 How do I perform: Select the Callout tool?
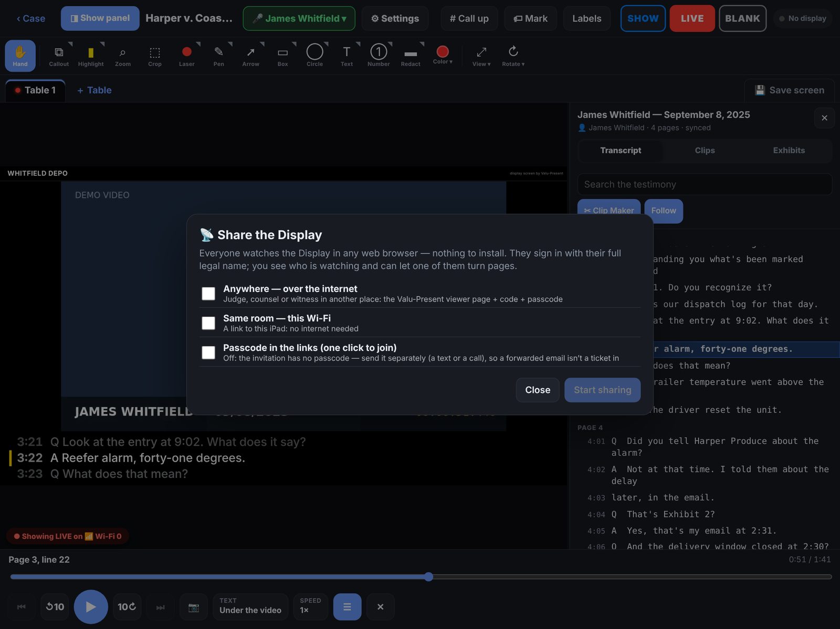coord(59,56)
